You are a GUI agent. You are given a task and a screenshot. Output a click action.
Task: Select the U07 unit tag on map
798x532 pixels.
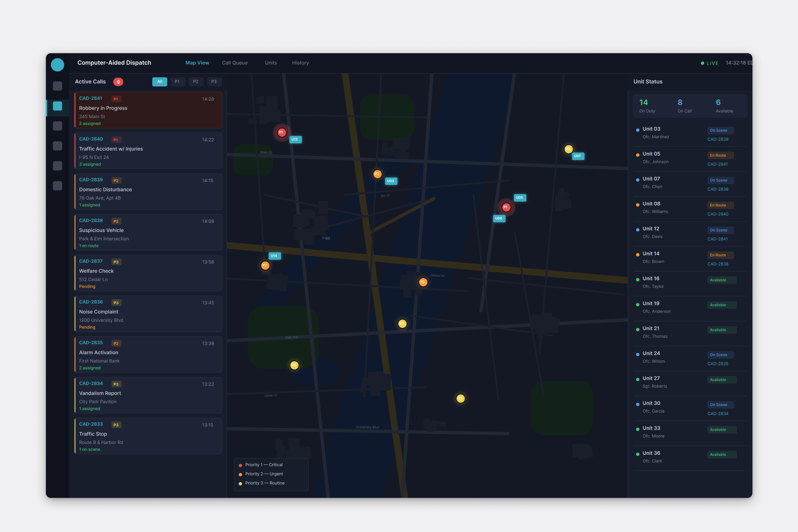point(578,156)
